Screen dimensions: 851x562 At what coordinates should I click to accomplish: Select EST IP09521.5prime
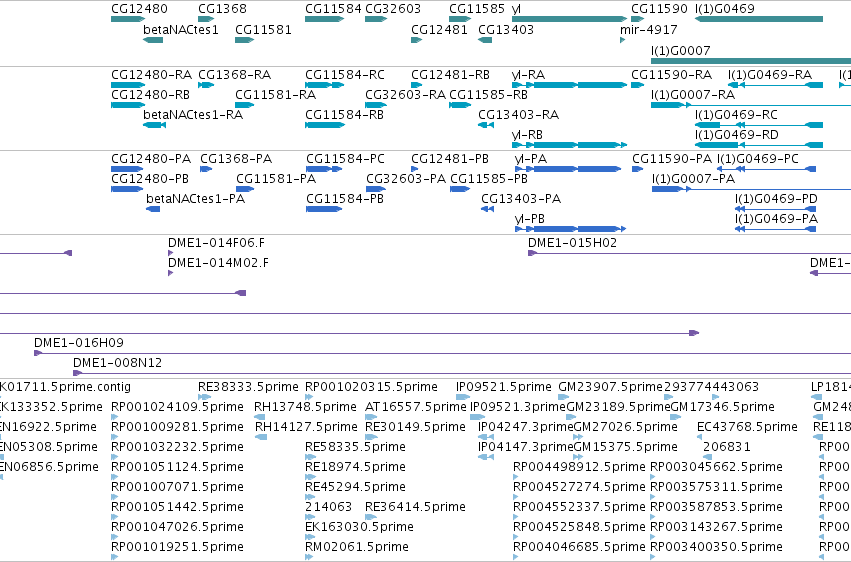pos(504,387)
